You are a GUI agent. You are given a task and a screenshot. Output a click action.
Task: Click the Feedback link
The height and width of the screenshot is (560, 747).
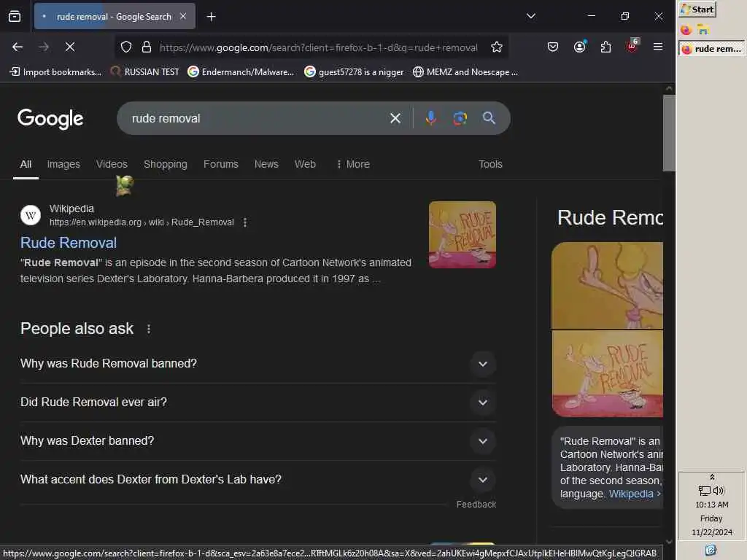pos(476,505)
